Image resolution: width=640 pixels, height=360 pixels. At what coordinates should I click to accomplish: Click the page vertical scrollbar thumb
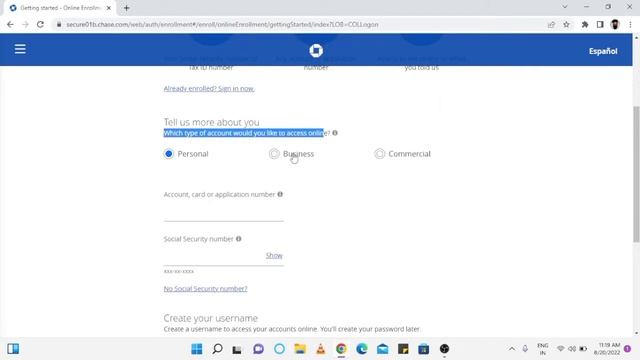636,174
